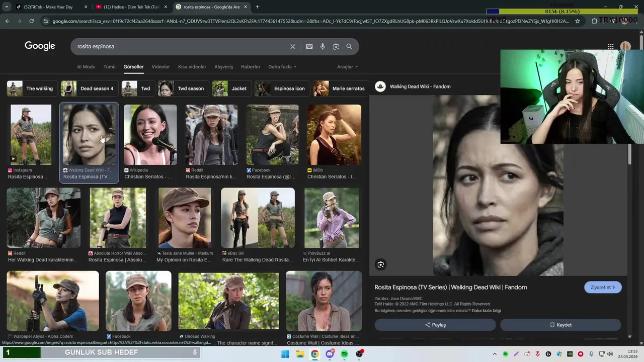Filter by Jacket chip
644x362 pixels.
231,88
